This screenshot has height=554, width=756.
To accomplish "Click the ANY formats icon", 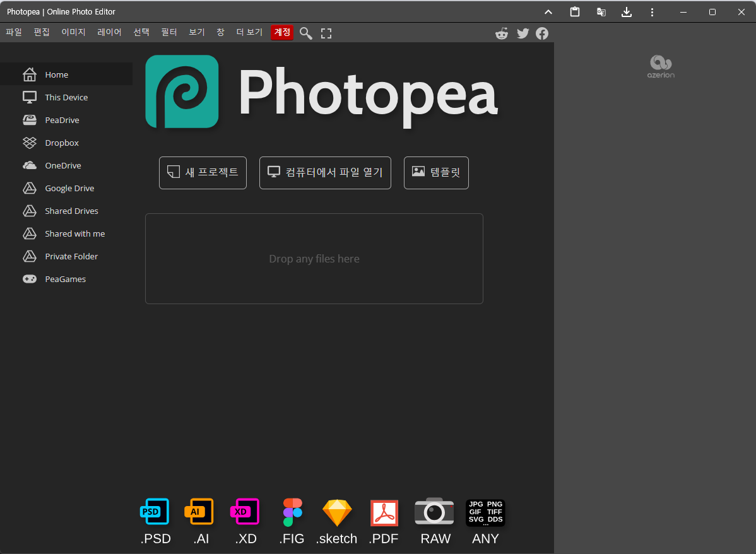I will 485,512.
